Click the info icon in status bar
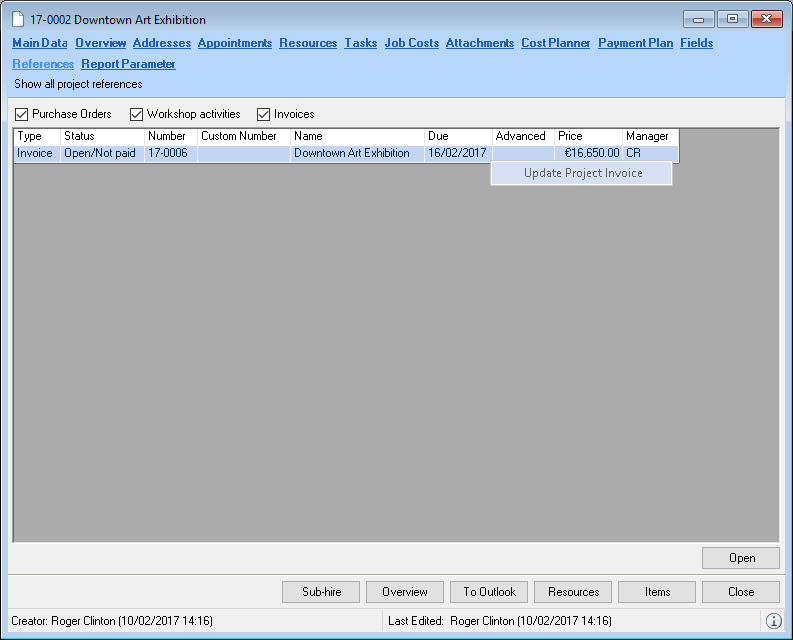 (773, 621)
